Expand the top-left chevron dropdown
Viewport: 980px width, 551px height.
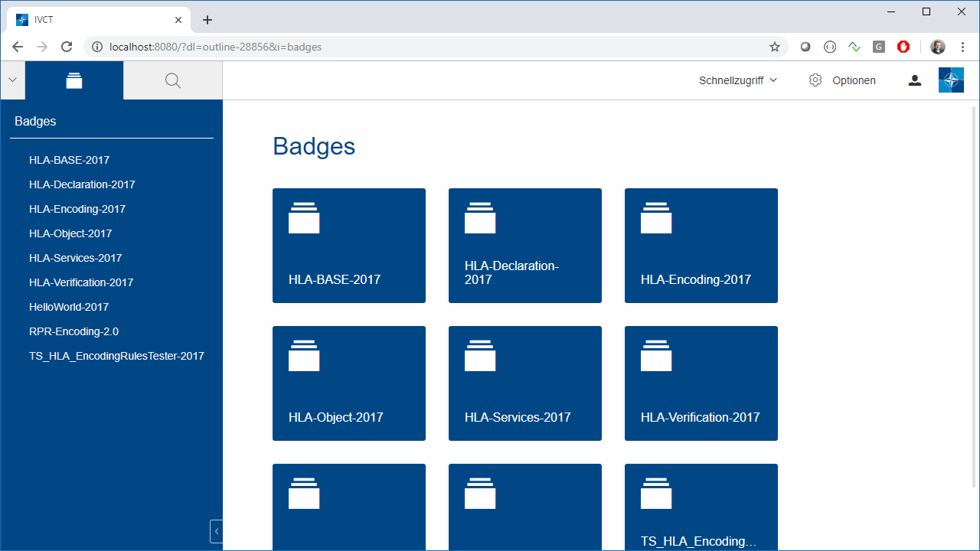(12, 80)
